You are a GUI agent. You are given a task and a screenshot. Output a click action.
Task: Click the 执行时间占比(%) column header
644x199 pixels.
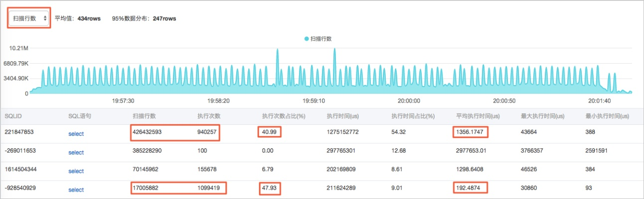(x=413, y=116)
